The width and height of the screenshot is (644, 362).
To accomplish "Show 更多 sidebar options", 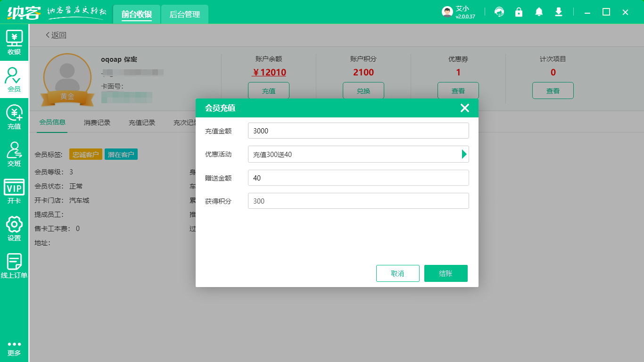I will pos(14,348).
